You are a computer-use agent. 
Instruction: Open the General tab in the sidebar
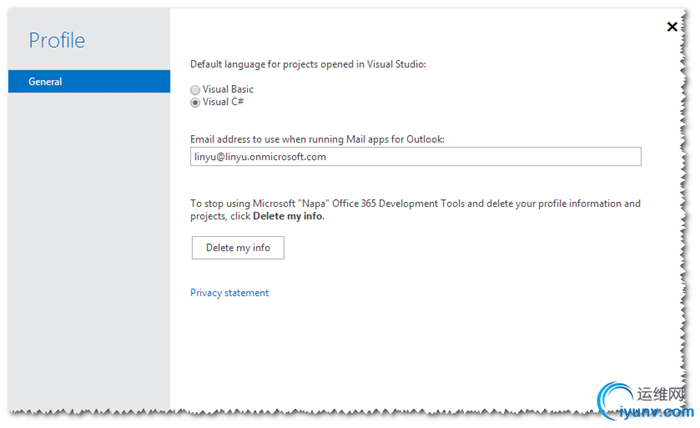click(x=89, y=81)
